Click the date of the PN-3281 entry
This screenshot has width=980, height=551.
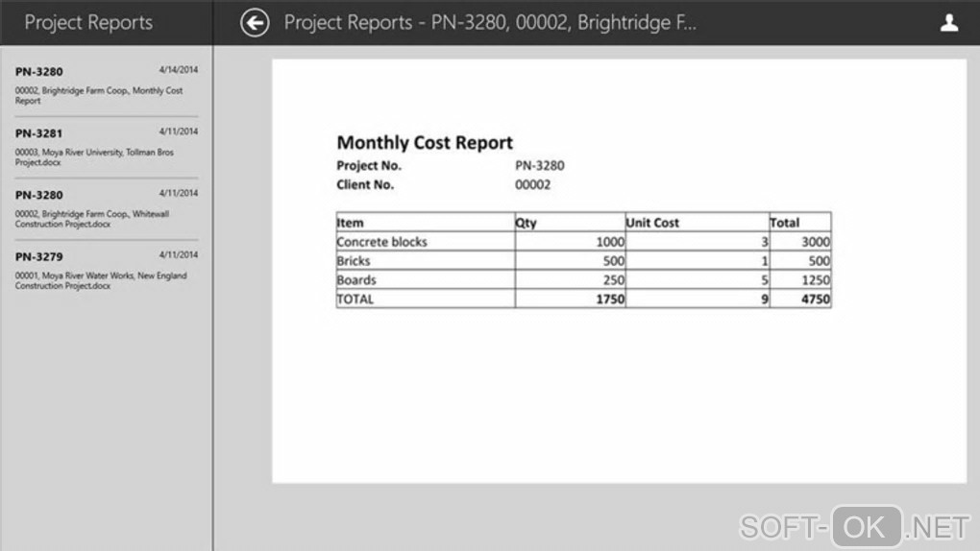click(x=178, y=132)
